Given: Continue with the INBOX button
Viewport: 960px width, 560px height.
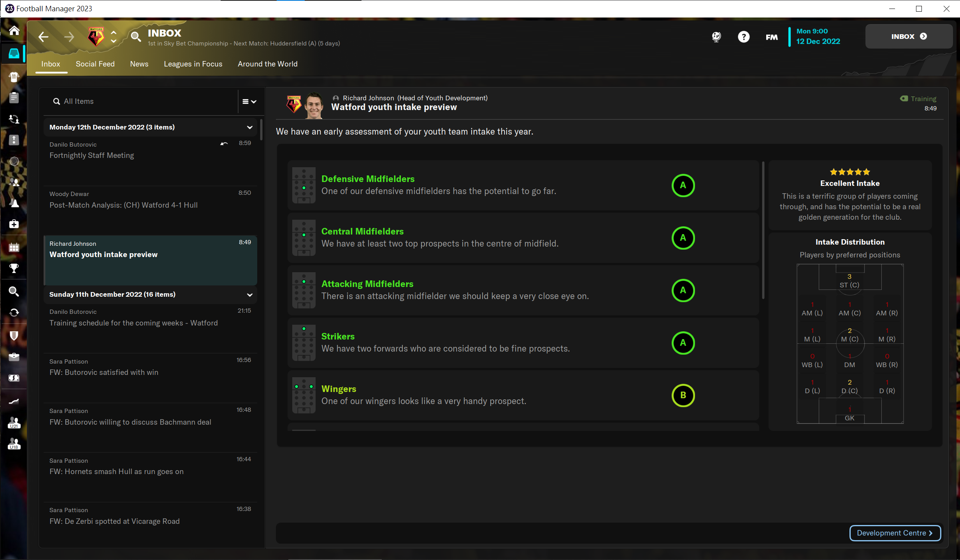Looking at the screenshot, I should [909, 36].
